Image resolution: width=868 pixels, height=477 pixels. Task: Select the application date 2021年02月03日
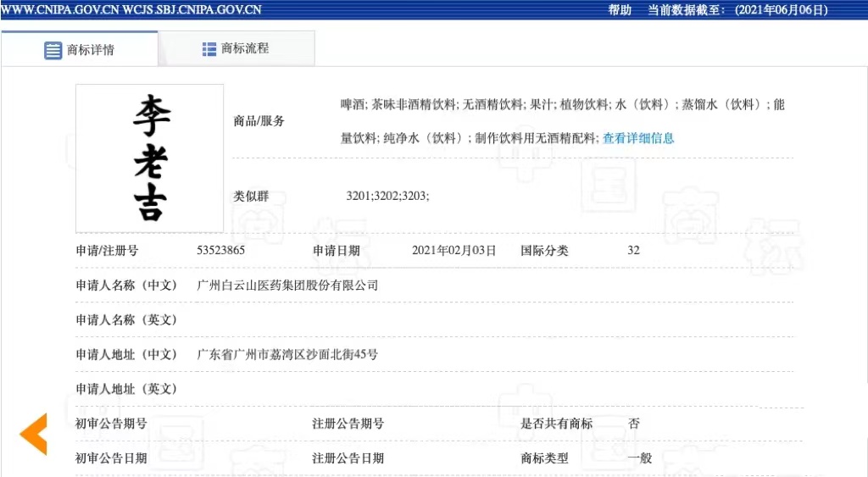click(x=454, y=250)
